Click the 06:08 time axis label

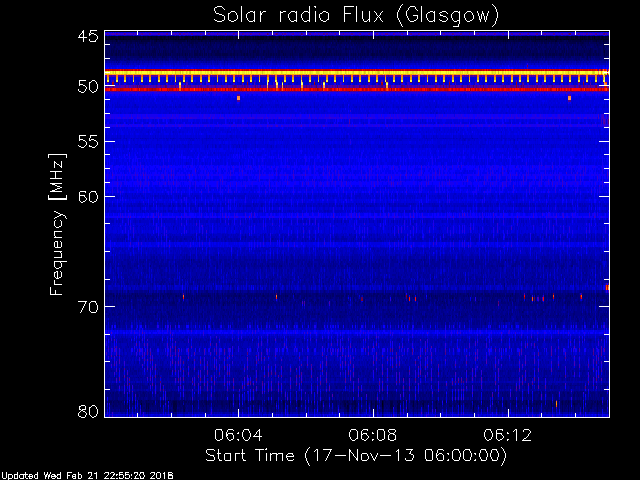373,435
